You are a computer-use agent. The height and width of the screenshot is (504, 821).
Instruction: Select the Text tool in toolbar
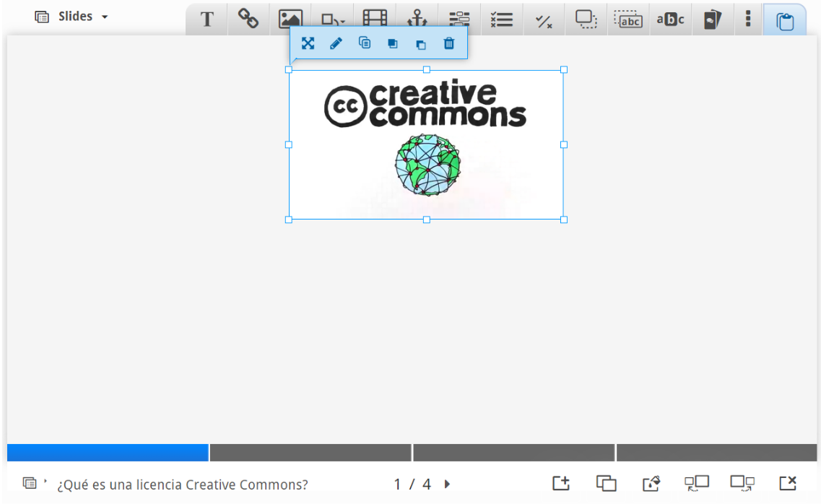(x=207, y=19)
